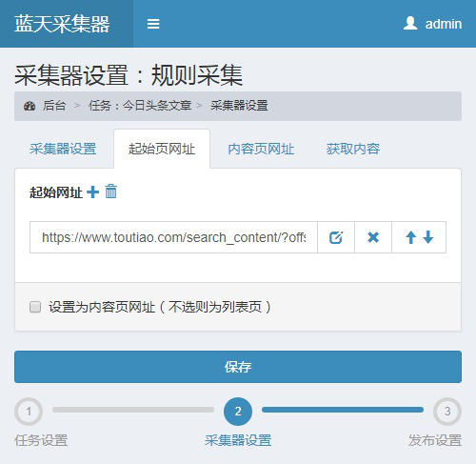This screenshot has width=476, height=464.
Task: Open the hamburger menu in header
Action: [x=153, y=24]
